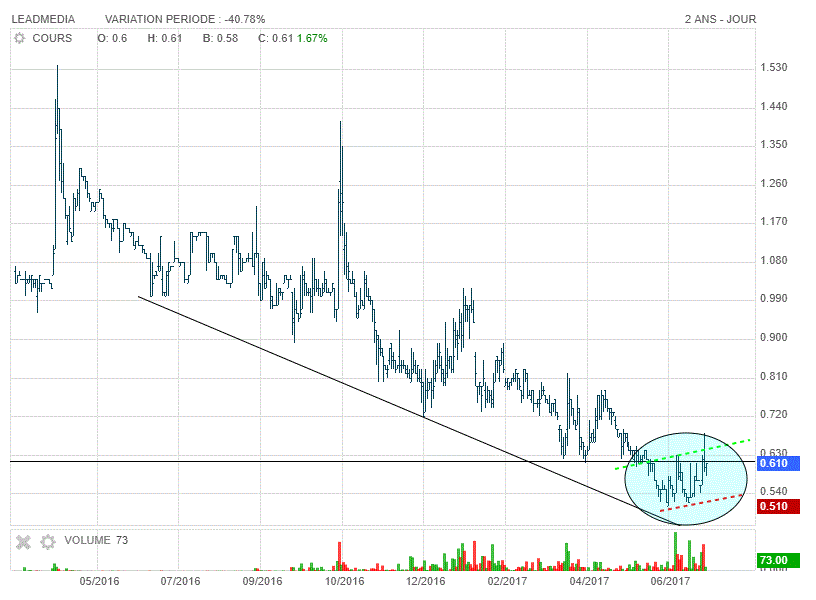This screenshot has width=816, height=600.
Task: Click the 0.900 price axis label
Action: click(x=774, y=337)
